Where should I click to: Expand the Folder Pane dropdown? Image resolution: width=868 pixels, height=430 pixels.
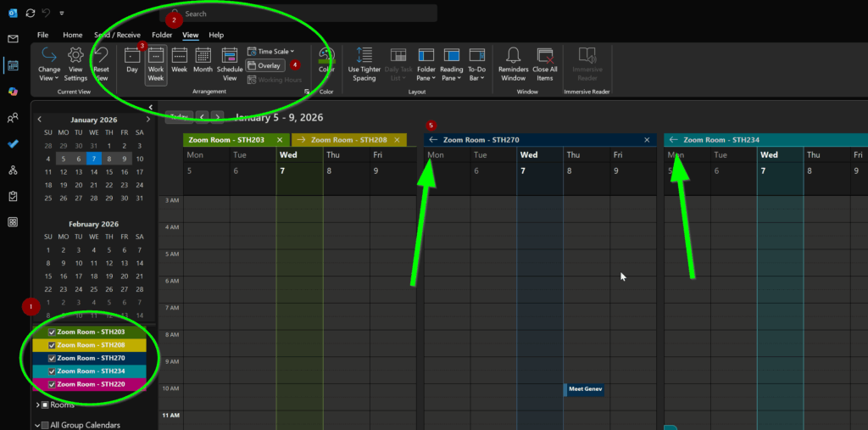click(x=426, y=64)
